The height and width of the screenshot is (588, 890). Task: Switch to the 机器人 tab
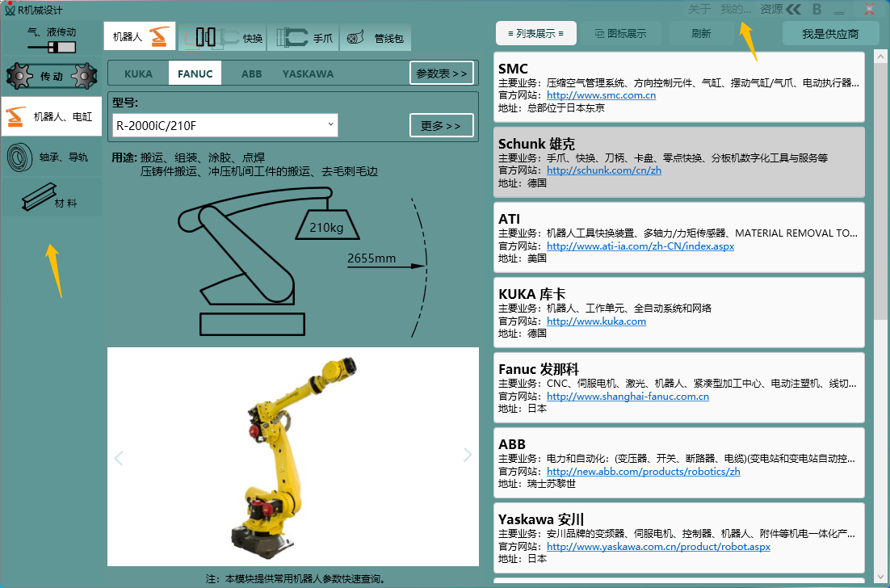coord(140,37)
